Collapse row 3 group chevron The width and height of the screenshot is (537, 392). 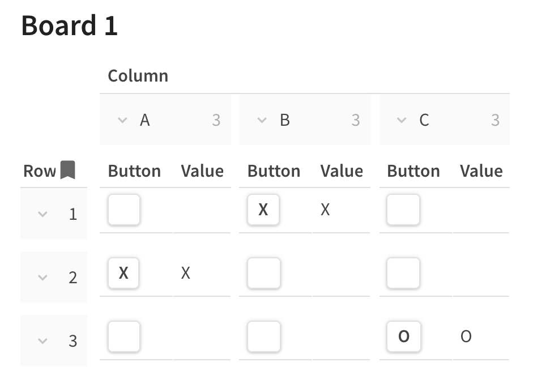pos(42,341)
